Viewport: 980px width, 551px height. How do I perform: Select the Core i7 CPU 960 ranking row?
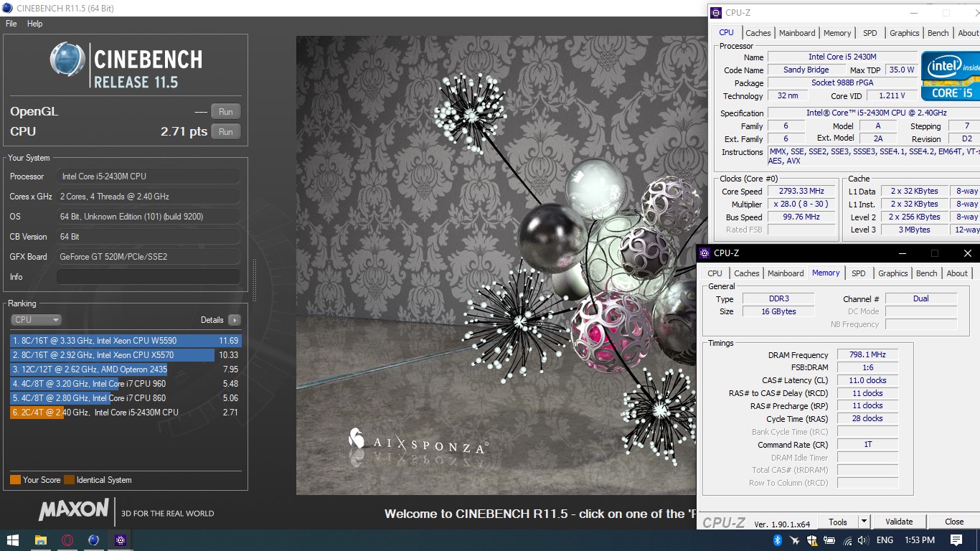coord(126,384)
